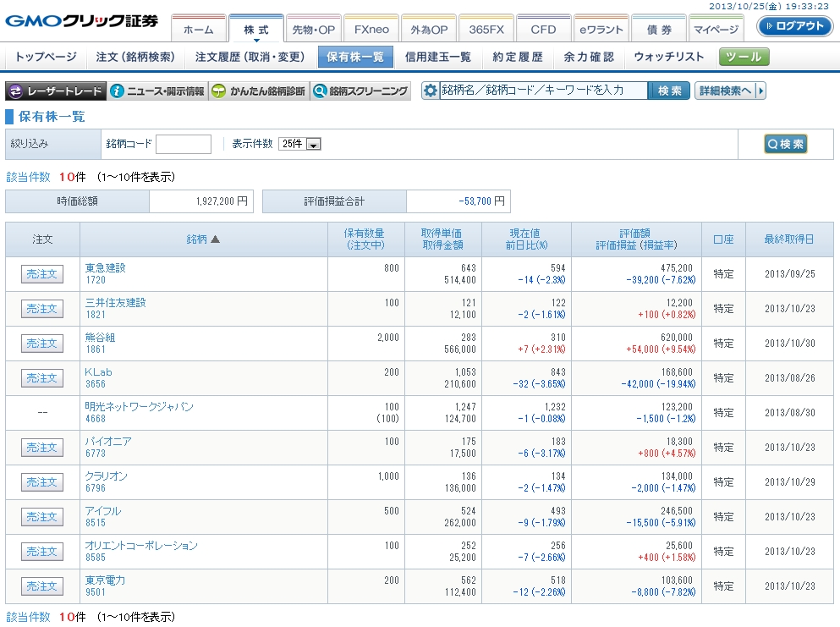
Task: Launch かんたん銘柄診断
Action: click(x=258, y=91)
